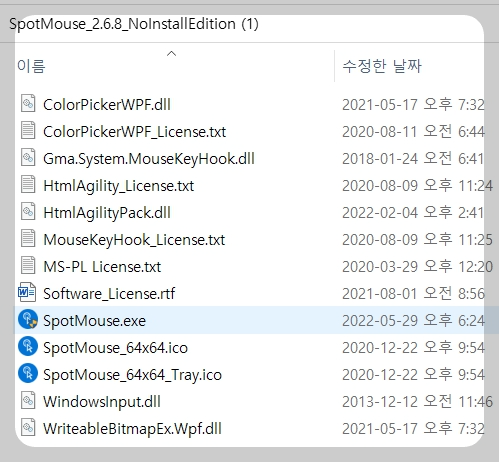Click the date 2020-08-11 오전 6:44
The image size is (499, 462).
(413, 131)
